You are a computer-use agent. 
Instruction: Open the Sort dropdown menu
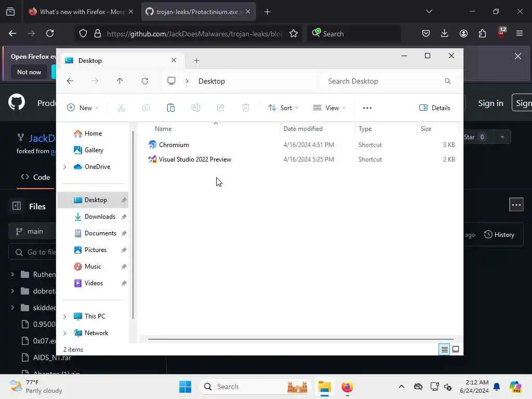click(x=283, y=108)
